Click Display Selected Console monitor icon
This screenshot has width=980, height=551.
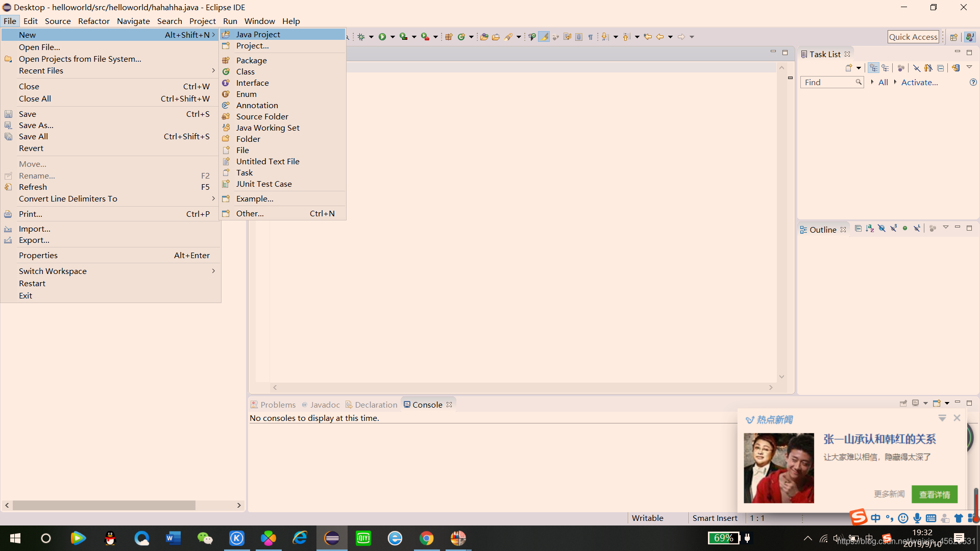tap(916, 403)
